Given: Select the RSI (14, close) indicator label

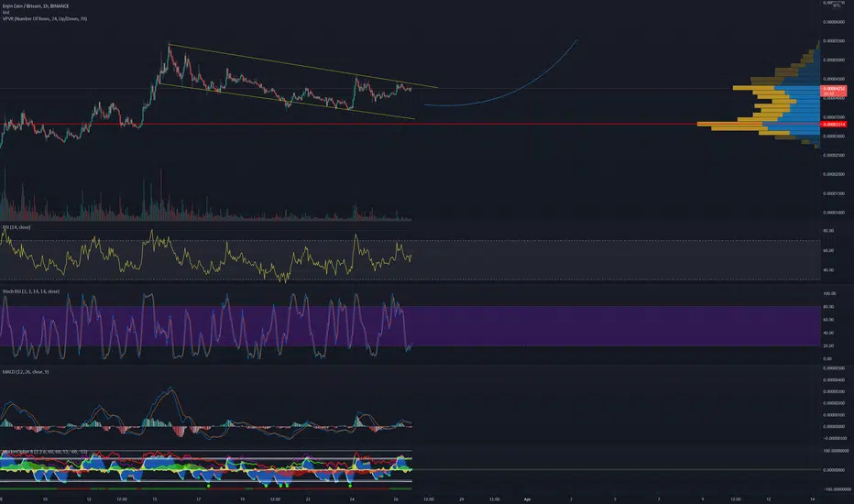Looking at the screenshot, I should pos(16,227).
